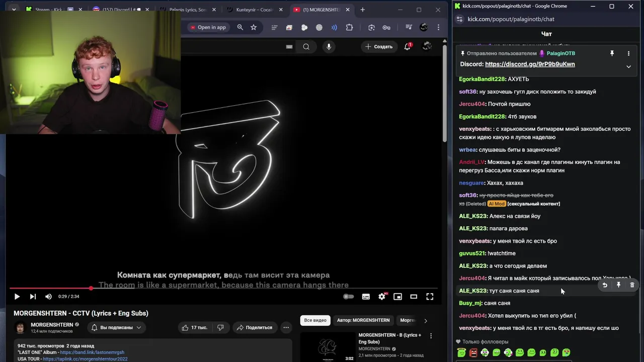Open YouTube player settings gear
The width and height of the screenshot is (644, 362).
tap(382, 297)
